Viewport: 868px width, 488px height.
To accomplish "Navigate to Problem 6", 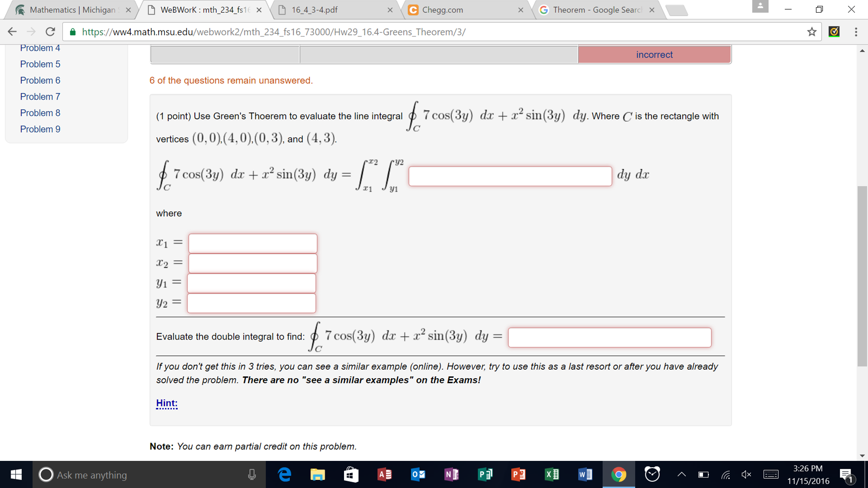I will 40,80.
